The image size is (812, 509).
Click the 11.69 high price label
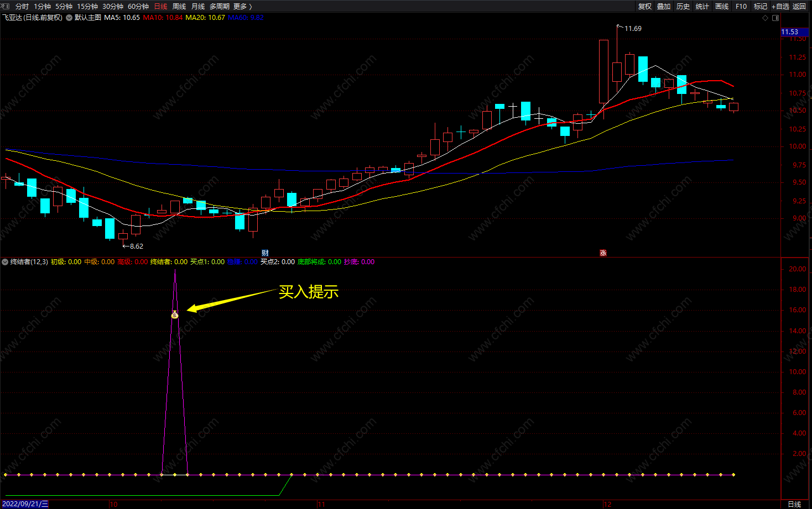[633, 29]
